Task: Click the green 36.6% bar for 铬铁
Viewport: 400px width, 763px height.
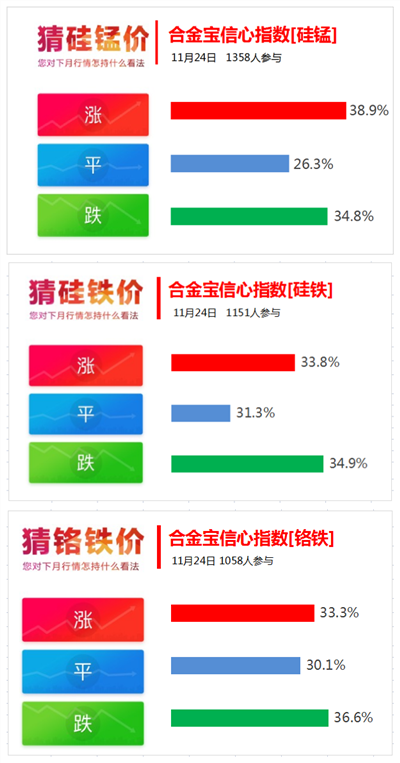Action: (250, 718)
